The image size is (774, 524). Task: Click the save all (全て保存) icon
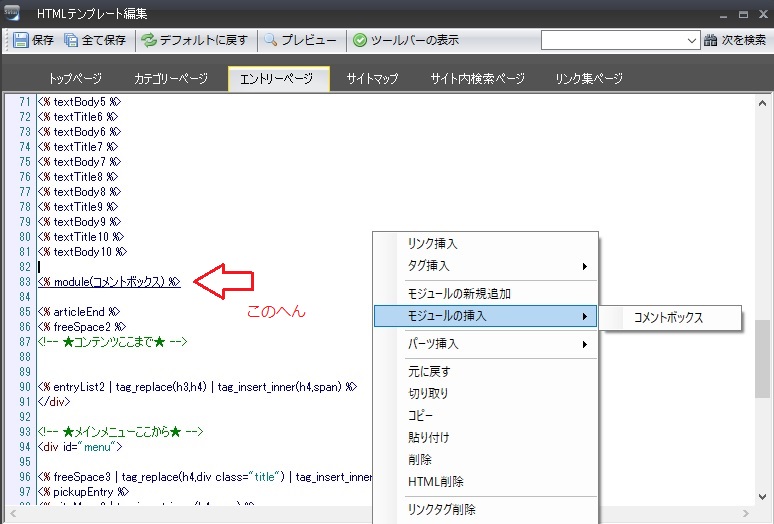(71, 41)
